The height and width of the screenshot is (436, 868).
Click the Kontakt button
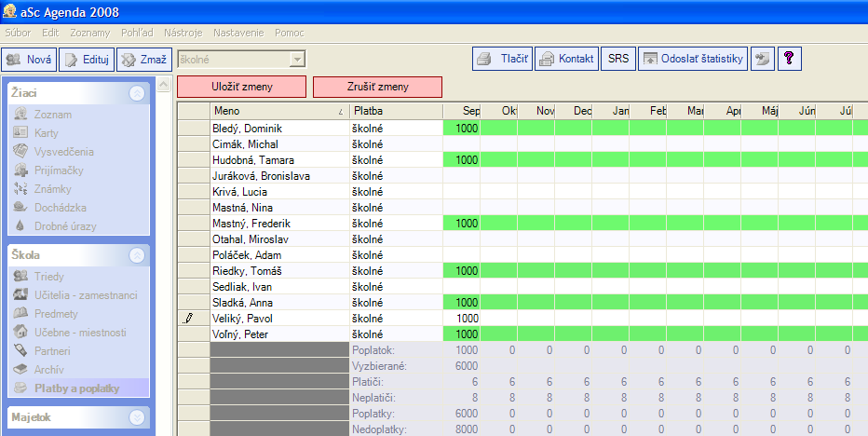567,59
